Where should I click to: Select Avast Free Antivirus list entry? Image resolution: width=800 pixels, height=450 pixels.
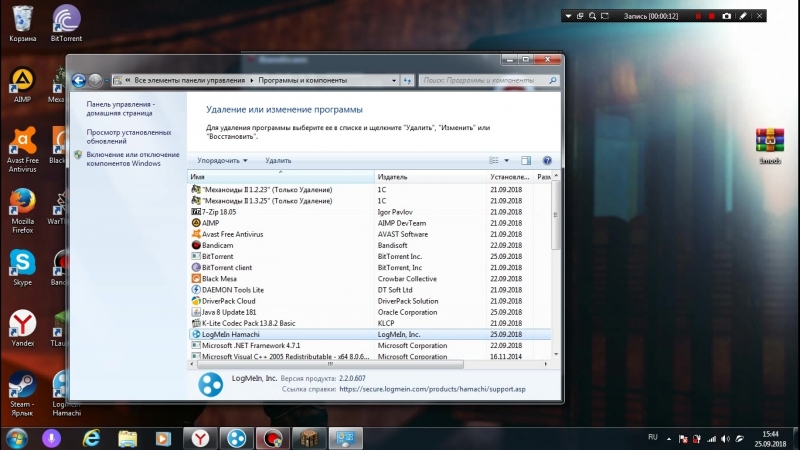click(x=369, y=234)
